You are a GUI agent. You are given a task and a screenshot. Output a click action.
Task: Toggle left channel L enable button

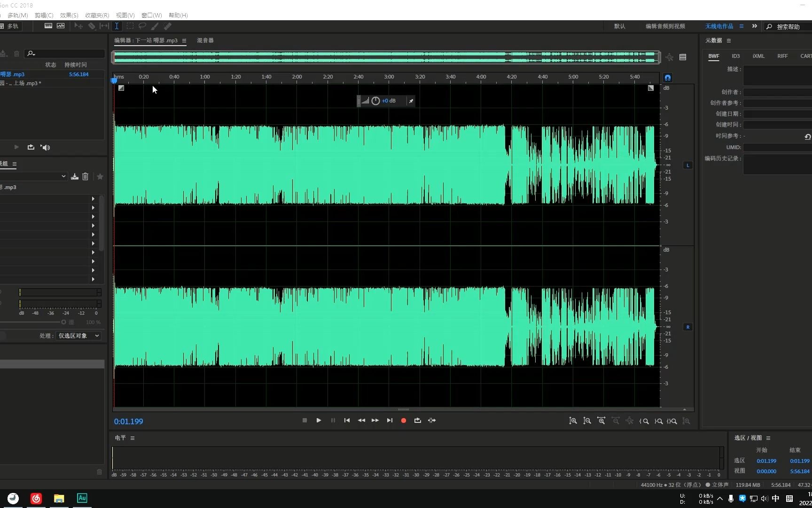688,165
